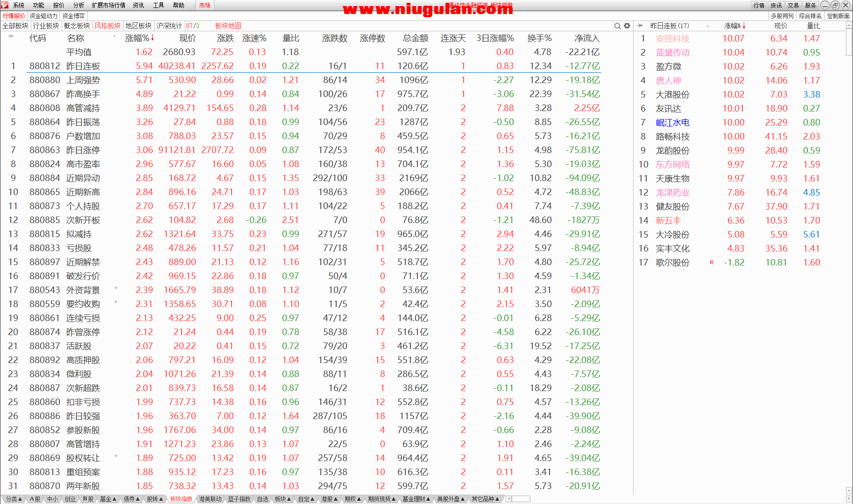This screenshot has width=853, height=504.
Task: Select 安控科技 in the right list
Action: (x=672, y=39)
